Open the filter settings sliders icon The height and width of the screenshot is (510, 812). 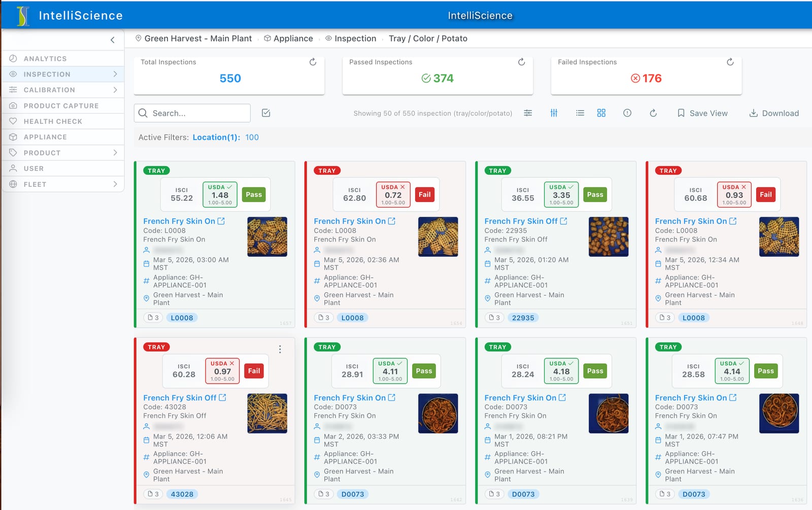point(528,113)
